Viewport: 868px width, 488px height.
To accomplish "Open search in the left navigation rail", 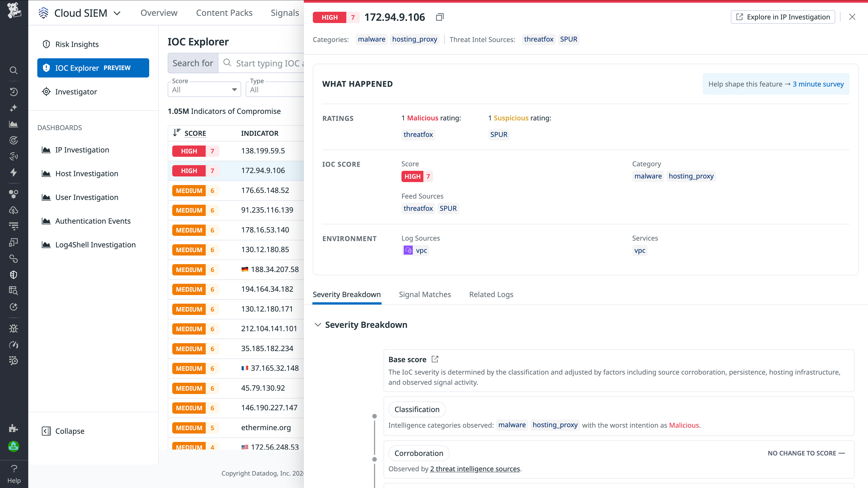I will pos(14,70).
